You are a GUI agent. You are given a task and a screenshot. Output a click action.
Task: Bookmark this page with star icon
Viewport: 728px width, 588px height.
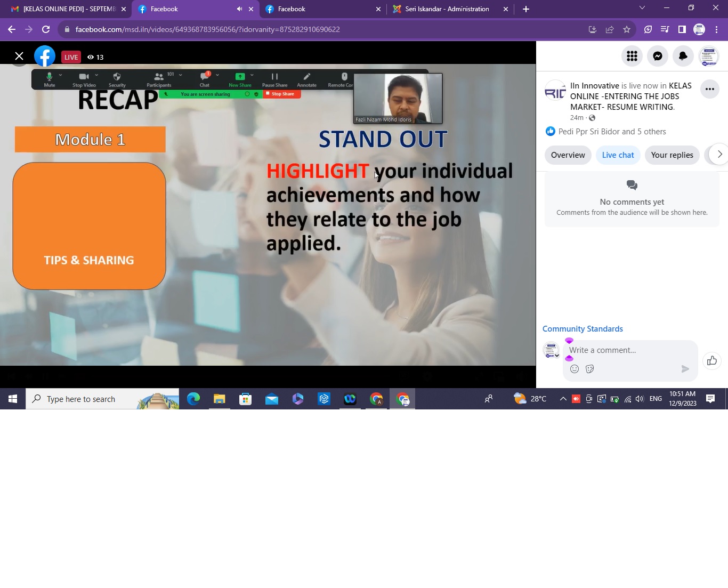pyautogui.click(x=627, y=29)
